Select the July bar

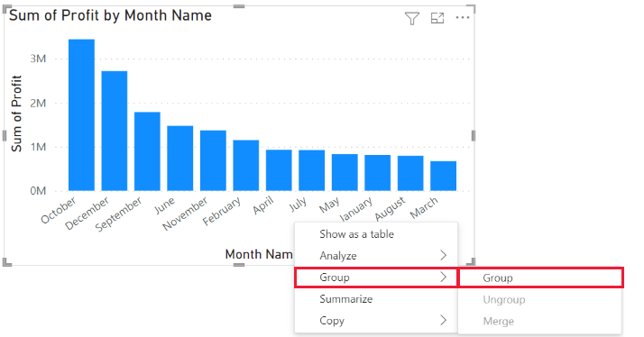pyautogui.click(x=312, y=170)
